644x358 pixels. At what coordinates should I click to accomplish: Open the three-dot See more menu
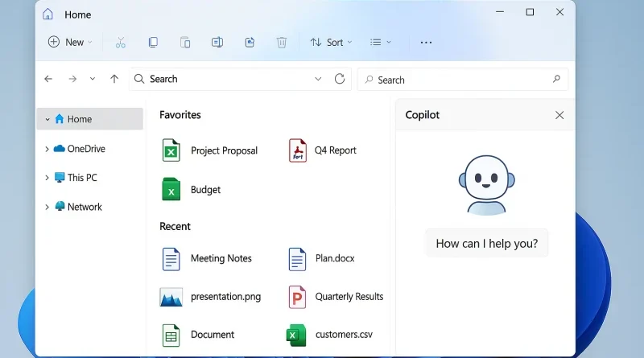426,43
